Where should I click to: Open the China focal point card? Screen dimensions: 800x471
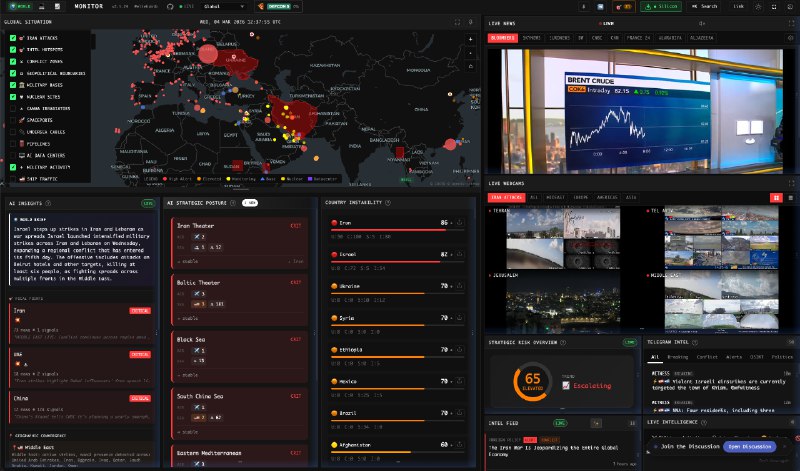click(82, 407)
